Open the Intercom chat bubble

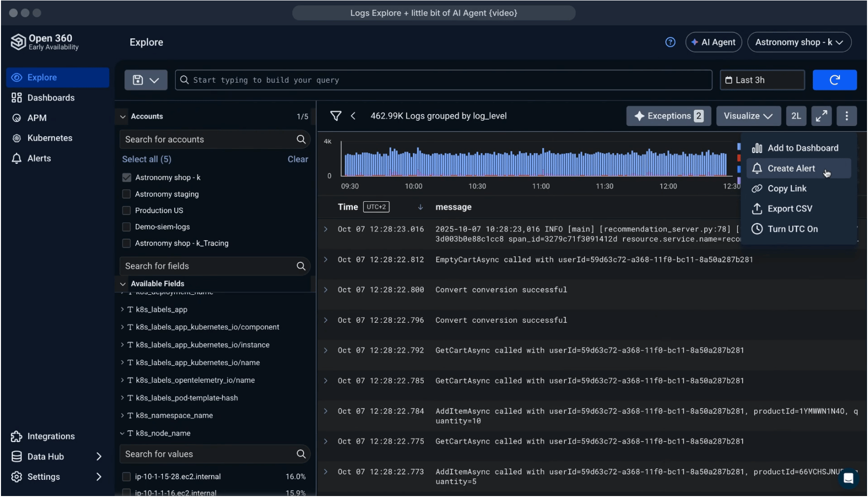[x=849, y=478]
